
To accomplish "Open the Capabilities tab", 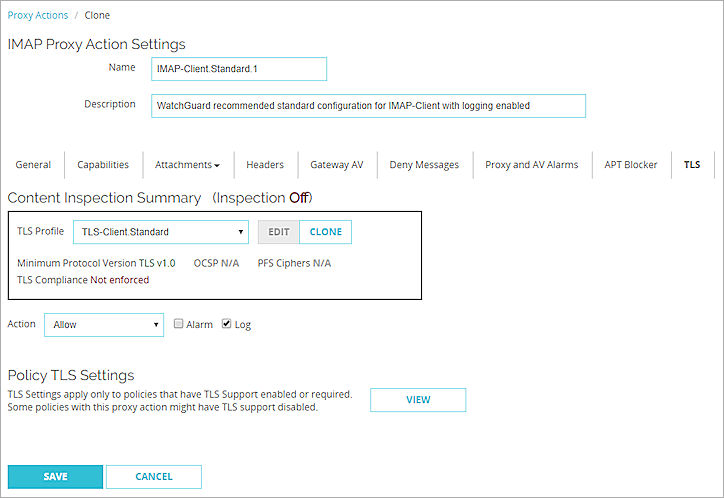I will [103, 165].
